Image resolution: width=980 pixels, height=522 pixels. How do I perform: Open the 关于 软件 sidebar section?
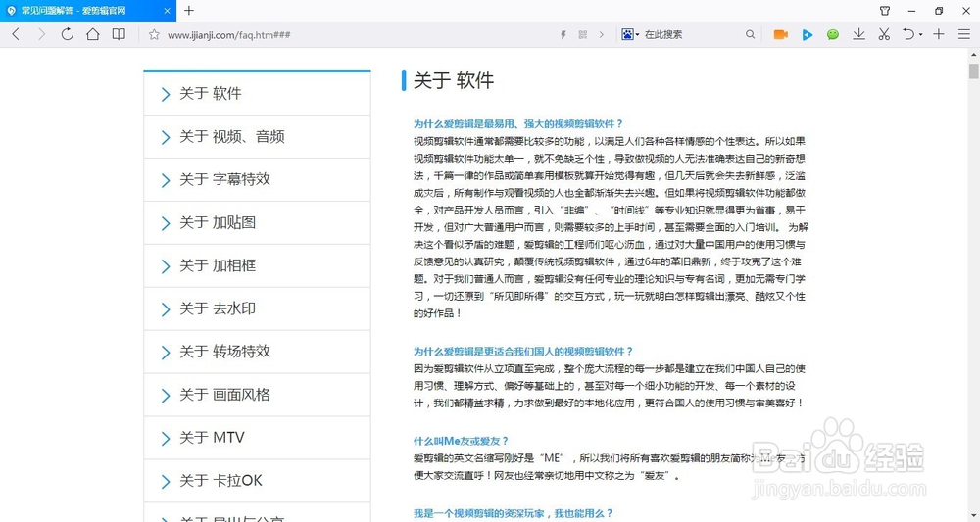pyautogui.click(x=257, y=94)
